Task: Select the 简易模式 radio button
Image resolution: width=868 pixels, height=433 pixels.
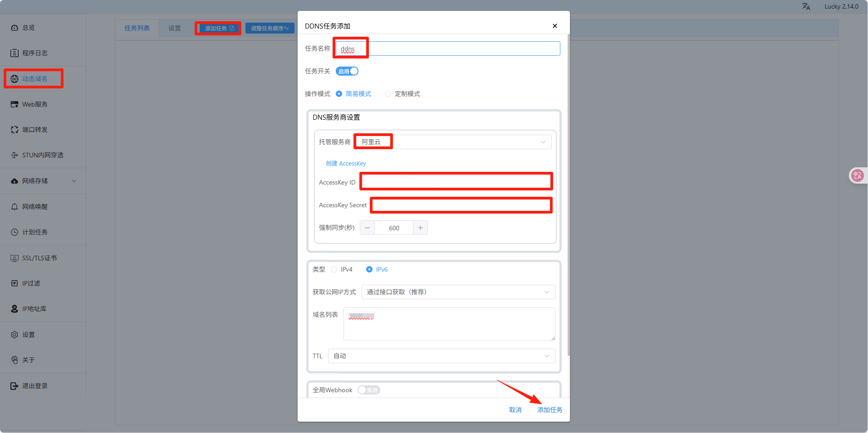Action: click(339, 94)
